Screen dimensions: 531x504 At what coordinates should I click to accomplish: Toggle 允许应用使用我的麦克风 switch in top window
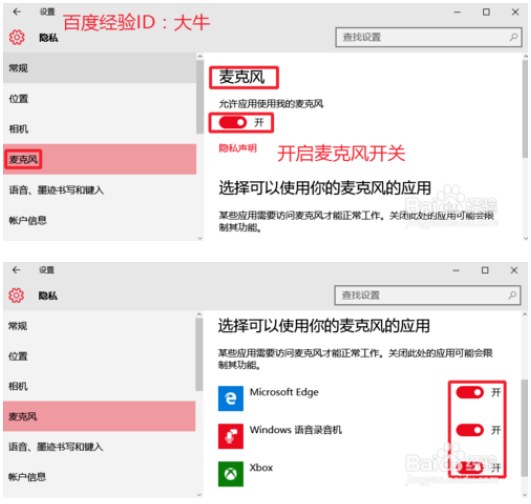(x=233, y=122)
